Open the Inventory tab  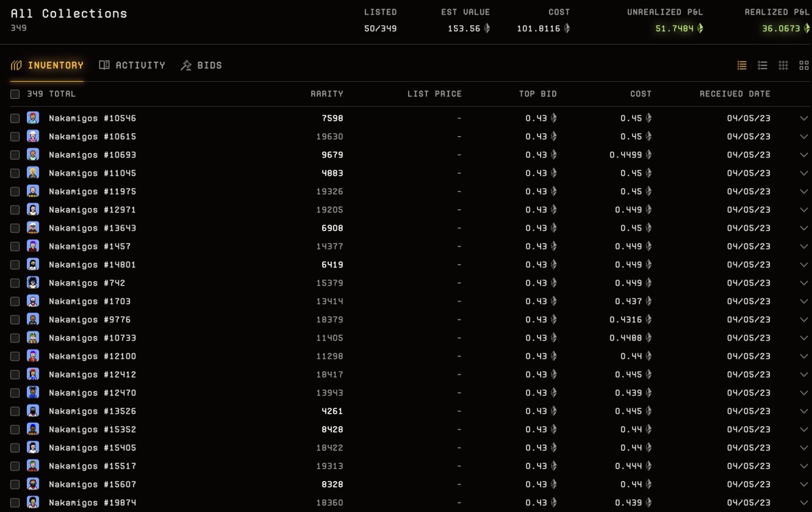(47, 66)
